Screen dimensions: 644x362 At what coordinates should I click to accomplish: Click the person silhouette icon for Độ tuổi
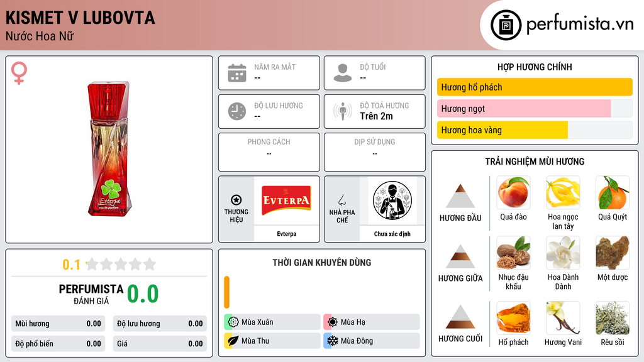click(343, 73)
